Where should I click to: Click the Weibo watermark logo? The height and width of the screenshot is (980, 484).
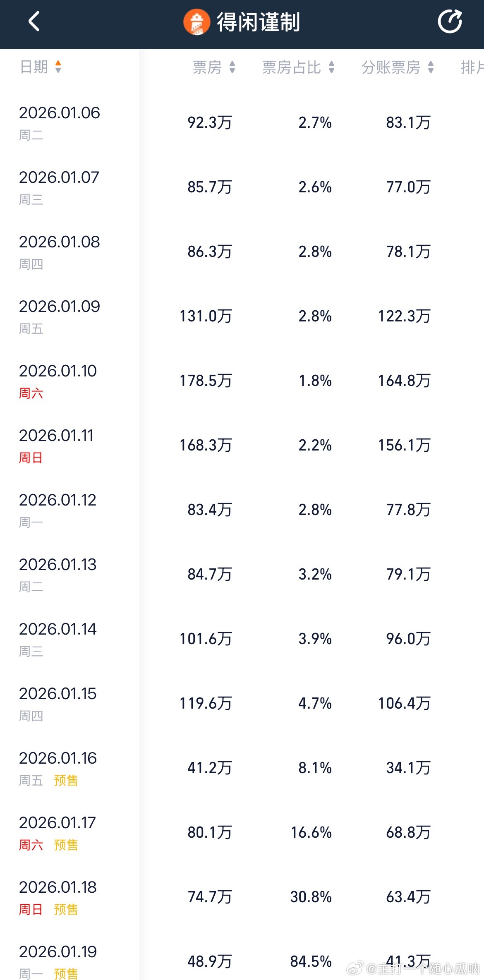click(x=355, y=968)
